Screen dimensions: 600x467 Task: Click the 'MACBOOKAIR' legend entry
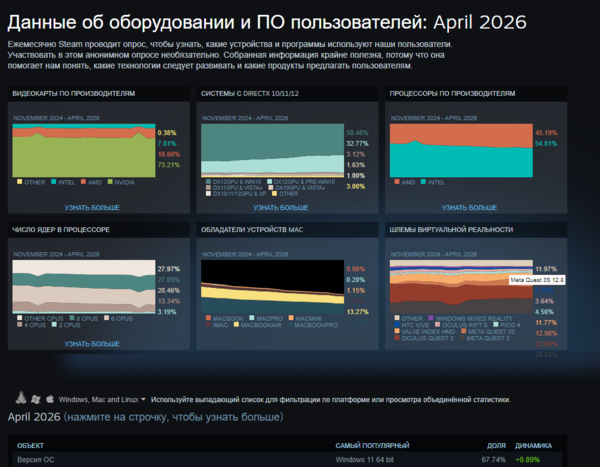[x=258, y=325]
